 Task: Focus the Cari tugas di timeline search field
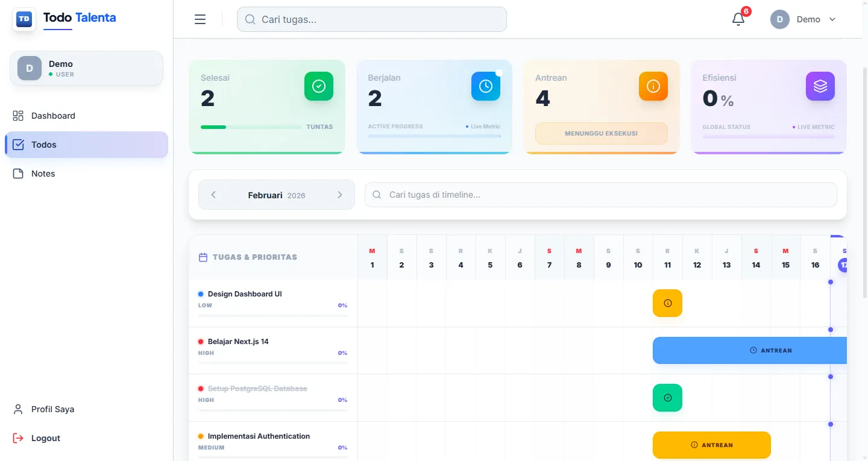coord(601,195)
